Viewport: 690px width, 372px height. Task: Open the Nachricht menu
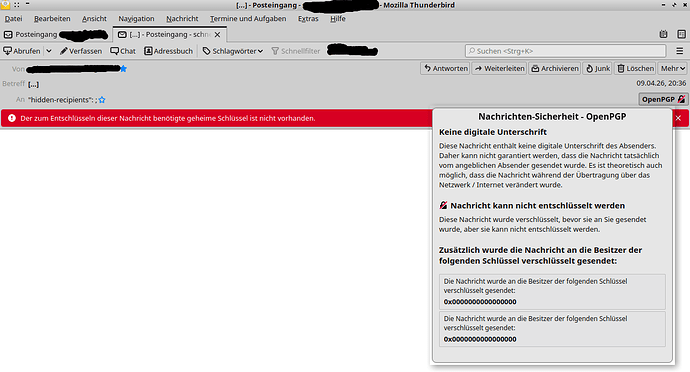(x=182, y=18)
